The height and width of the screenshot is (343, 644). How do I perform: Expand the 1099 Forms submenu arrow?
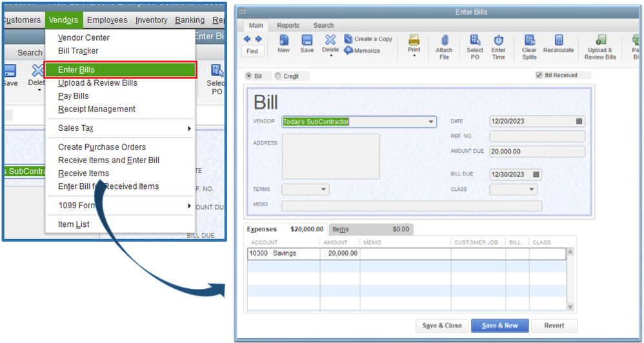tap(189, 206)
